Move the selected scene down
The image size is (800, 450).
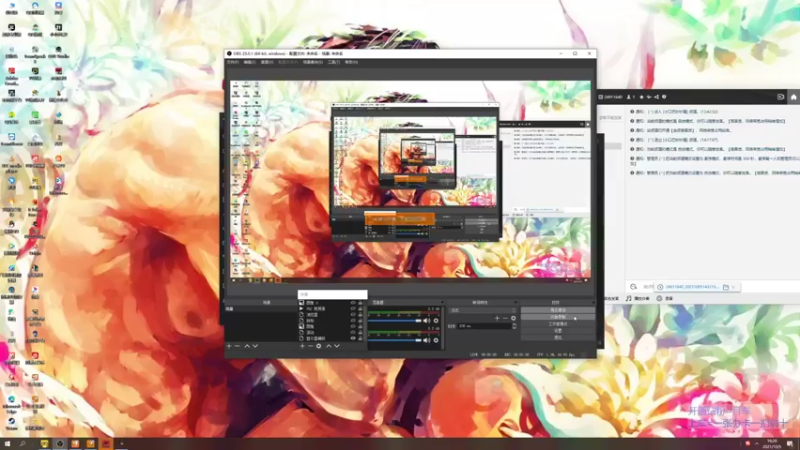point(255,346)
